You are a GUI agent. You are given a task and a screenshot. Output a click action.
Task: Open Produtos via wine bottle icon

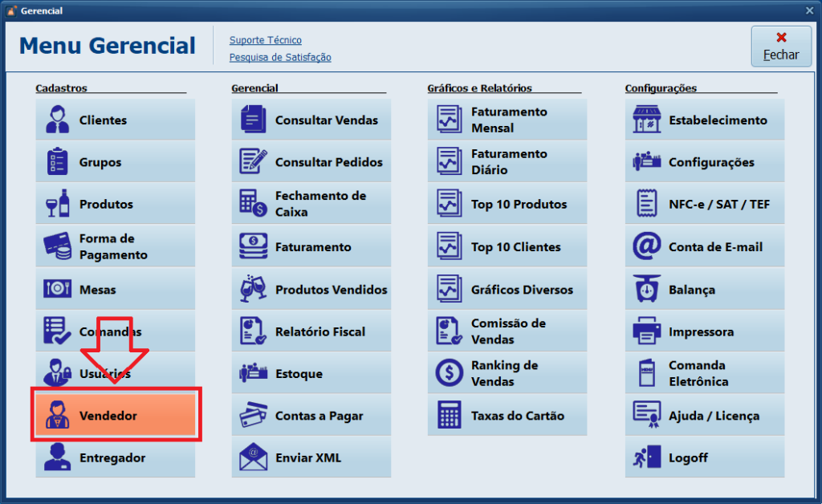pos(57,204)
